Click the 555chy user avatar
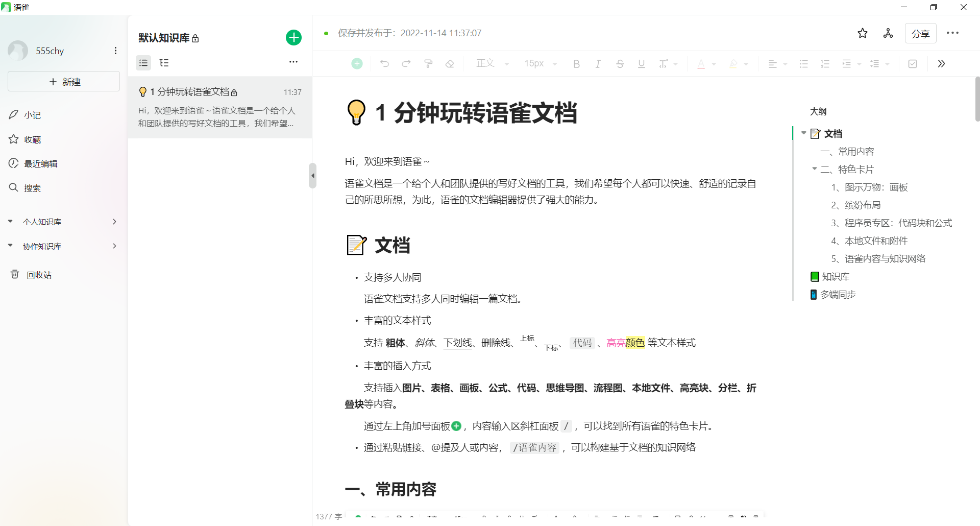Image resolution: width=980 pixels, height=526 pixels. (18, 51)
